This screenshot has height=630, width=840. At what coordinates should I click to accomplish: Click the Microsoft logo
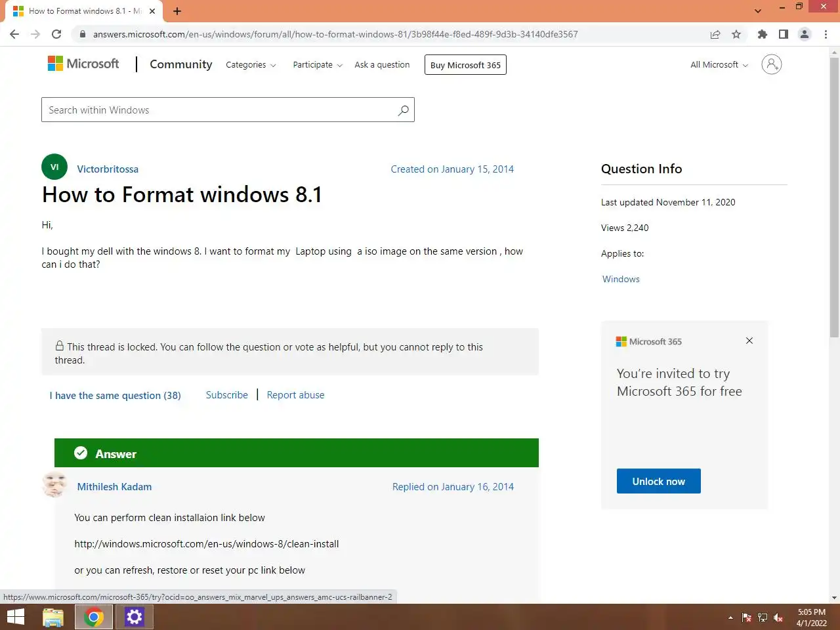(x=83, y=64)
